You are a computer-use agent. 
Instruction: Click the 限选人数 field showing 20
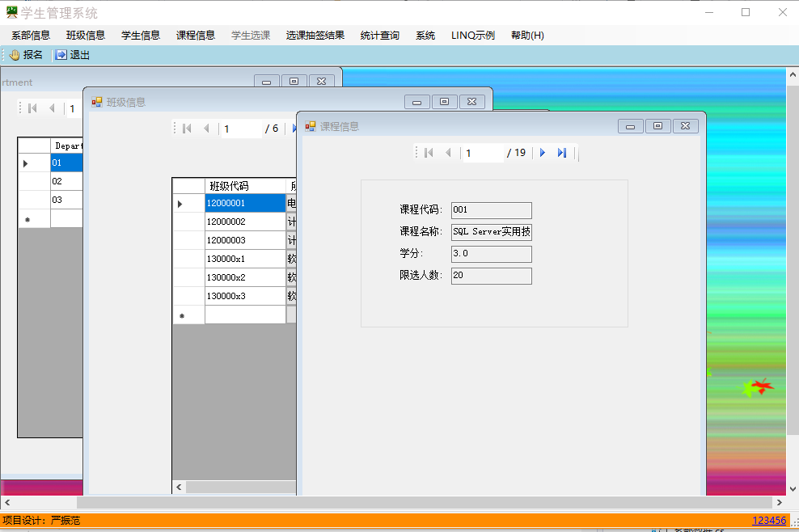491,276
